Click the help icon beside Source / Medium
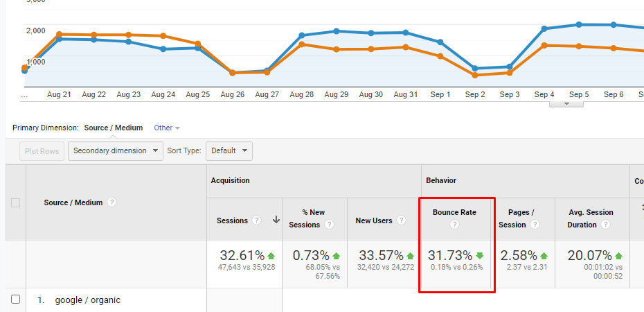Image resolution: width=644 pixels, height=312 pixels. [x=112, y=202]
